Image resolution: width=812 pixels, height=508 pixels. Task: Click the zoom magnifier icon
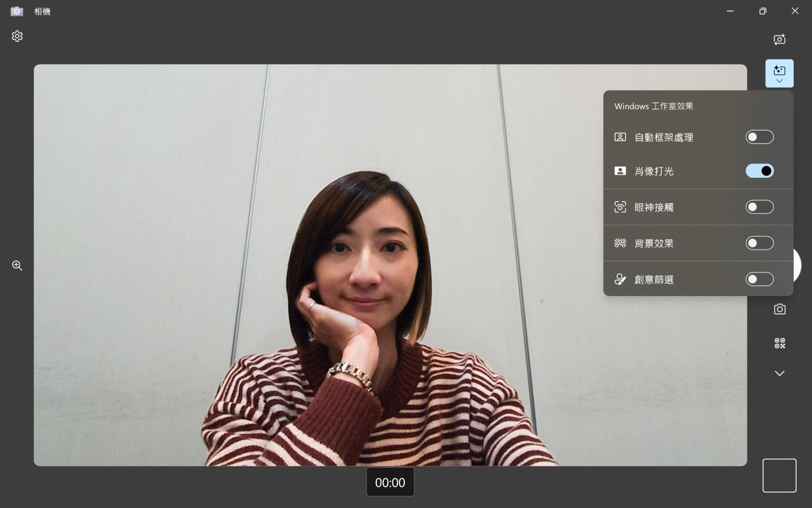click(17, 265)
